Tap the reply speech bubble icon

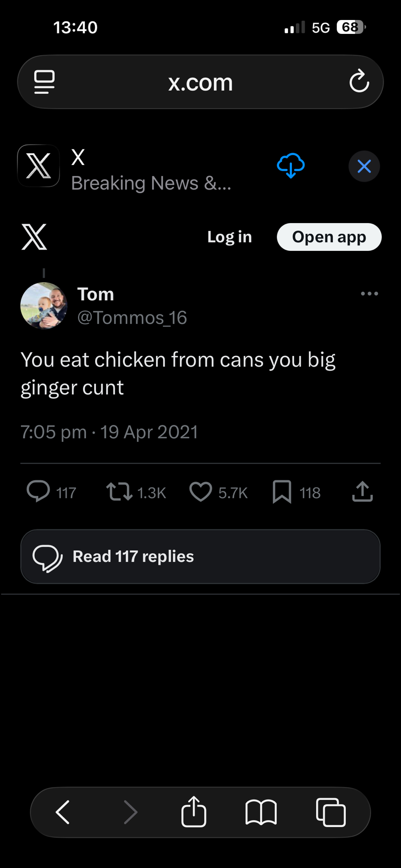(x=38, y=492)
